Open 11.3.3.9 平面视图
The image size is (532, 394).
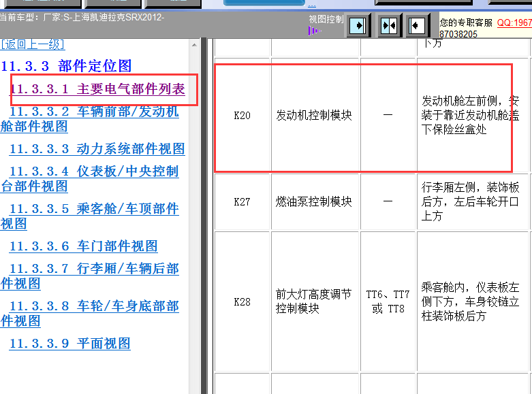(70, 344)
